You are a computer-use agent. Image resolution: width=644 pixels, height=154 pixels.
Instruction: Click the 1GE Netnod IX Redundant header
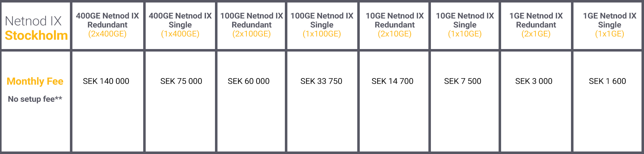click(536, 25)
